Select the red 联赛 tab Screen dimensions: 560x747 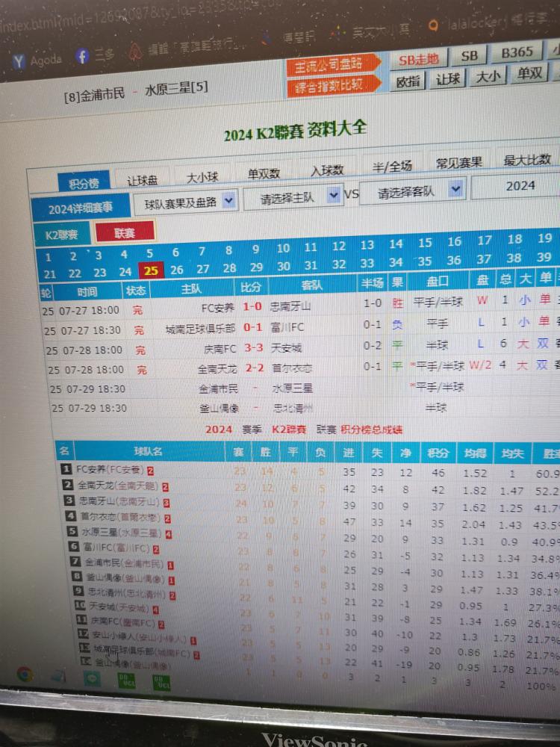125,232
